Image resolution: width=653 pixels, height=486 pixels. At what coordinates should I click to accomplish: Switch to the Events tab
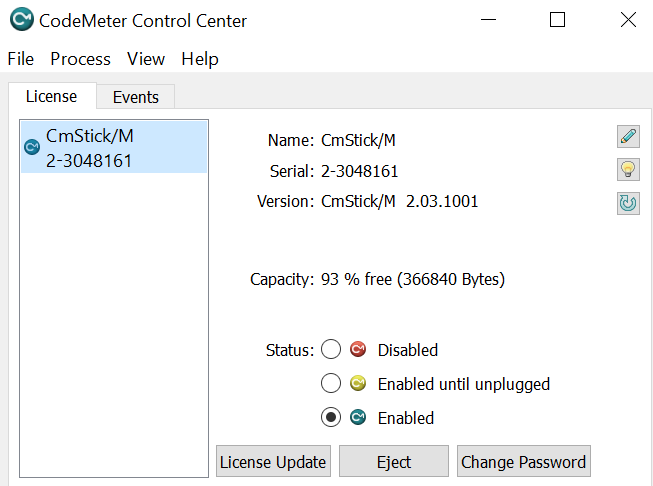tap(136, 97)
